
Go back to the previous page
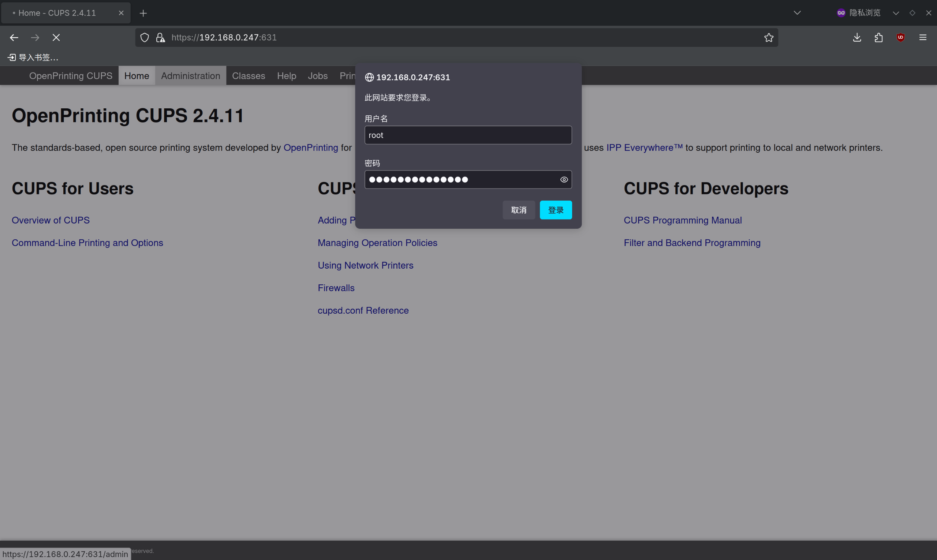tap(14, 37)
